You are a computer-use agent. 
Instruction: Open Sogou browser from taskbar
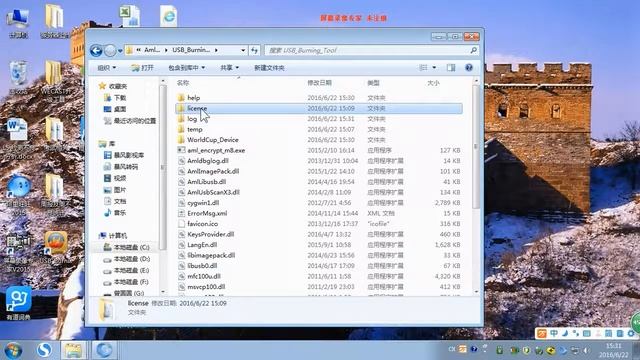(x=44, y=350)
